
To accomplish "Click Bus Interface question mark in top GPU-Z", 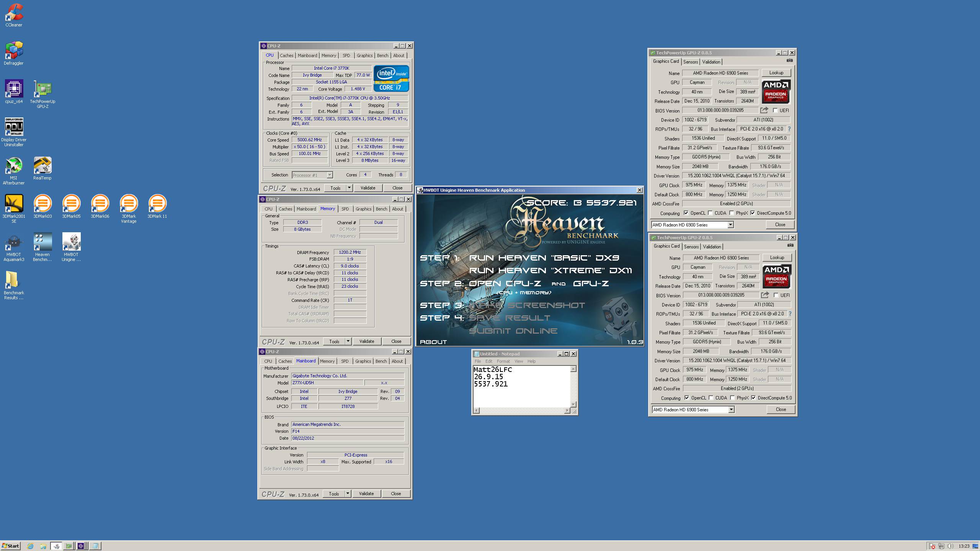I will [789, 129].
